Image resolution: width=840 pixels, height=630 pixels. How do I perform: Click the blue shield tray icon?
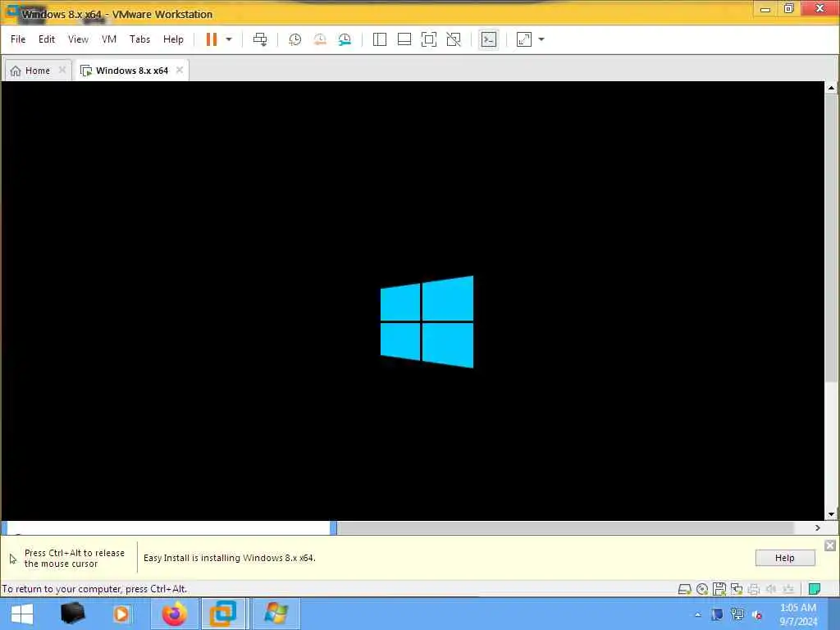point(717,614)
